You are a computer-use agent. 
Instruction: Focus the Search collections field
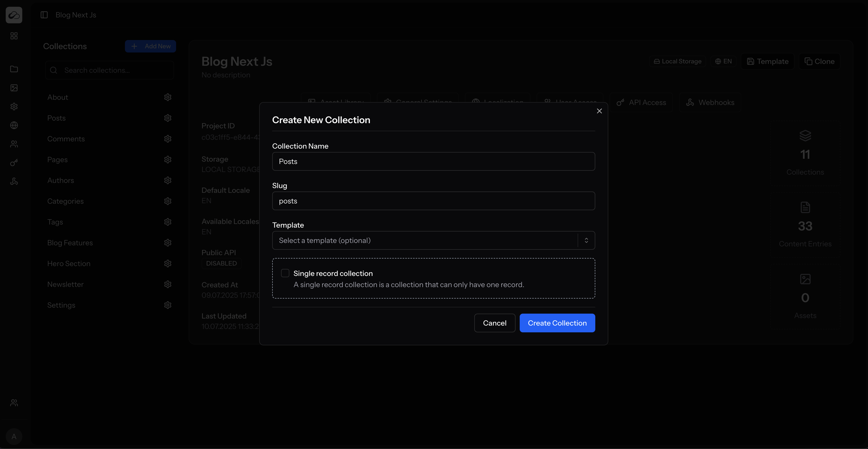(110, 70)
